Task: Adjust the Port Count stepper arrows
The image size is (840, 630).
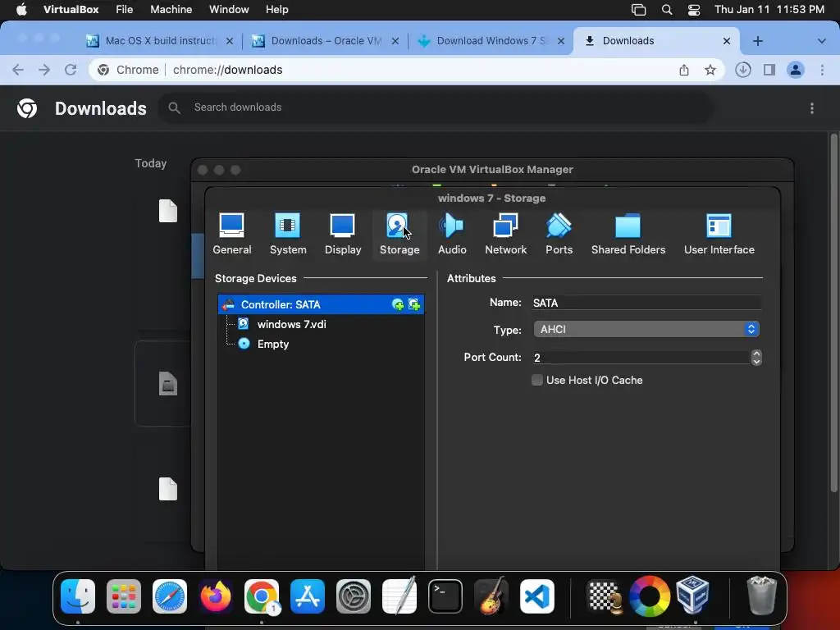Action: point(756,358)
